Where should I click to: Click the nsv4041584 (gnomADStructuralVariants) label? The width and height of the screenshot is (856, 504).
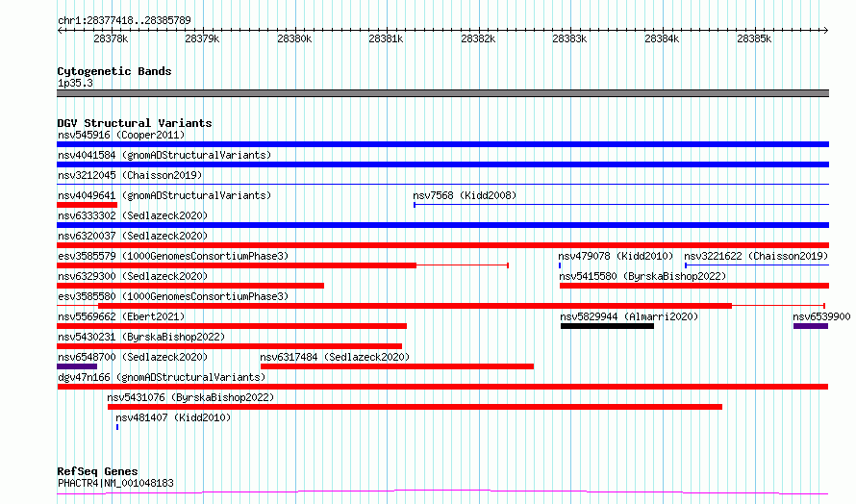(164, 155)
